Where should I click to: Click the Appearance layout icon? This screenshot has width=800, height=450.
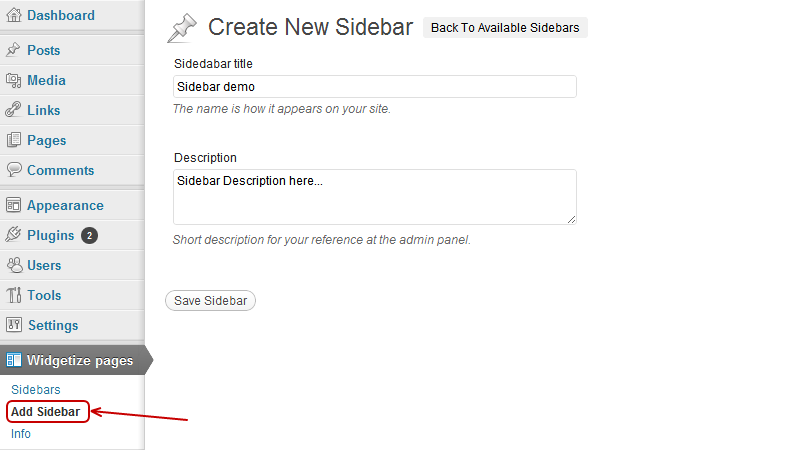tap(13, 205)
